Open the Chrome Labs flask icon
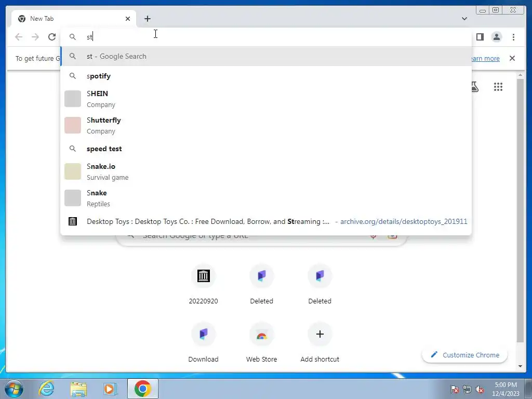Screen dimensions: 532x399 point(475,87)
